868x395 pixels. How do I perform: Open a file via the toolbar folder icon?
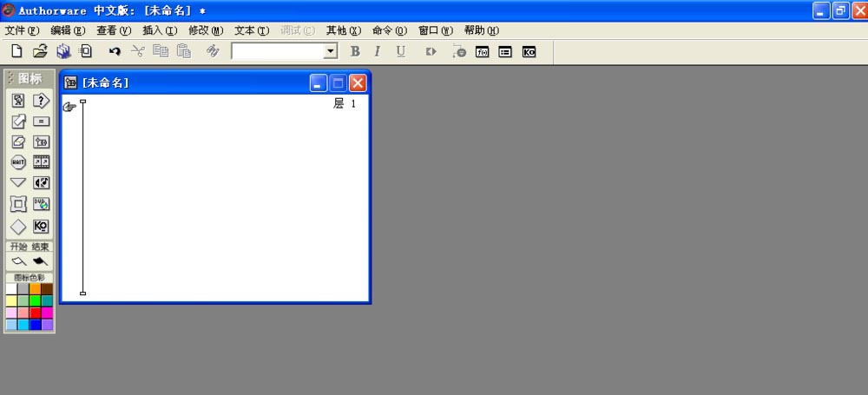tap(40, 51)
